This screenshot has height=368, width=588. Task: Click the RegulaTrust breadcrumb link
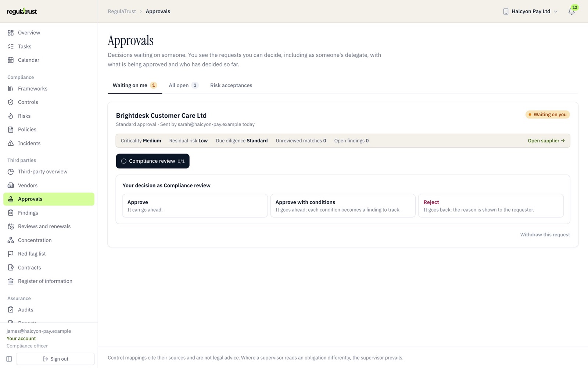pos(122,11)
